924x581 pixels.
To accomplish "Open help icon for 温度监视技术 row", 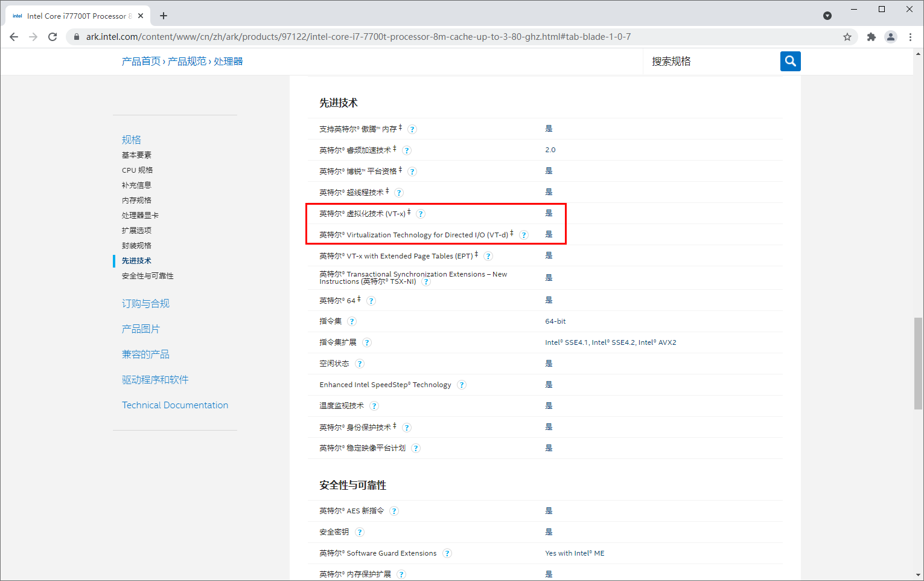I will (x=374, y=406).
